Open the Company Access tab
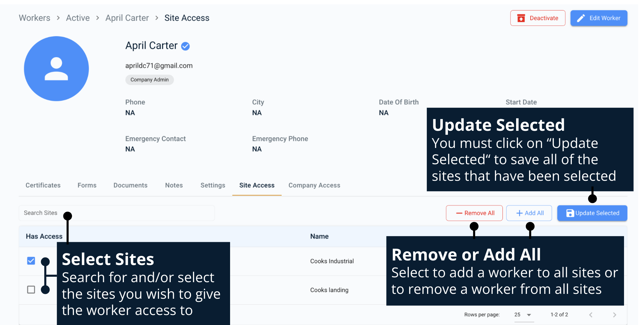This screenshot has width=644, height=325. click(x=314, y=185)
